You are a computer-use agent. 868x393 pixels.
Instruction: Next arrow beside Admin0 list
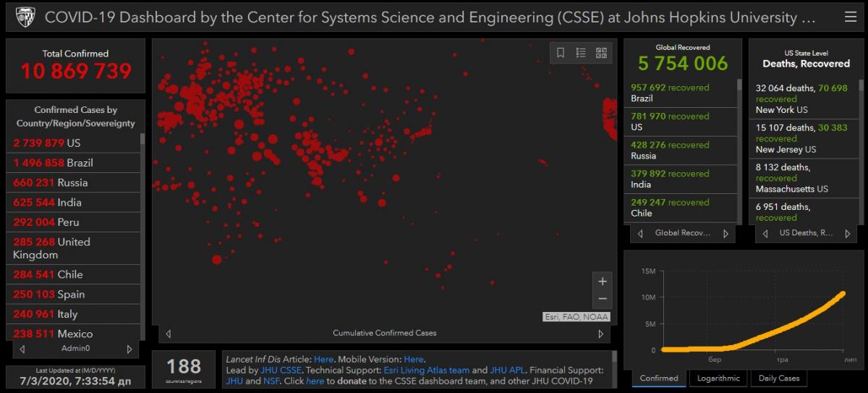click(129, 349)
